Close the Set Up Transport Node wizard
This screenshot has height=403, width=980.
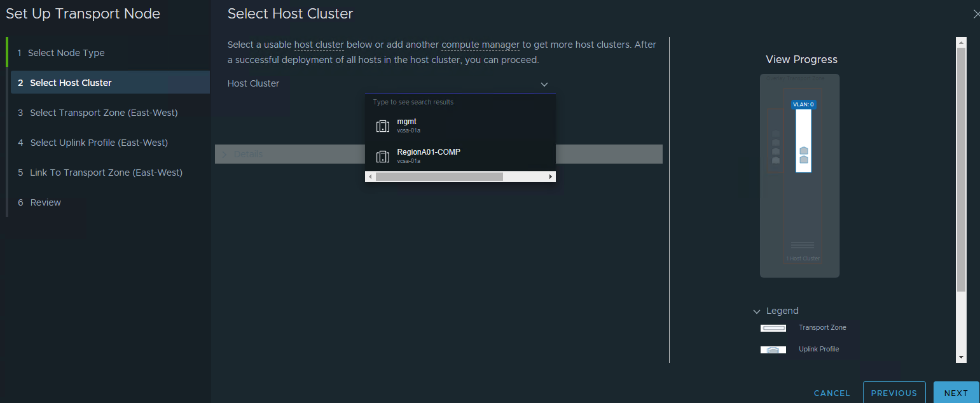pyautogui.click(x=976, y=14)
